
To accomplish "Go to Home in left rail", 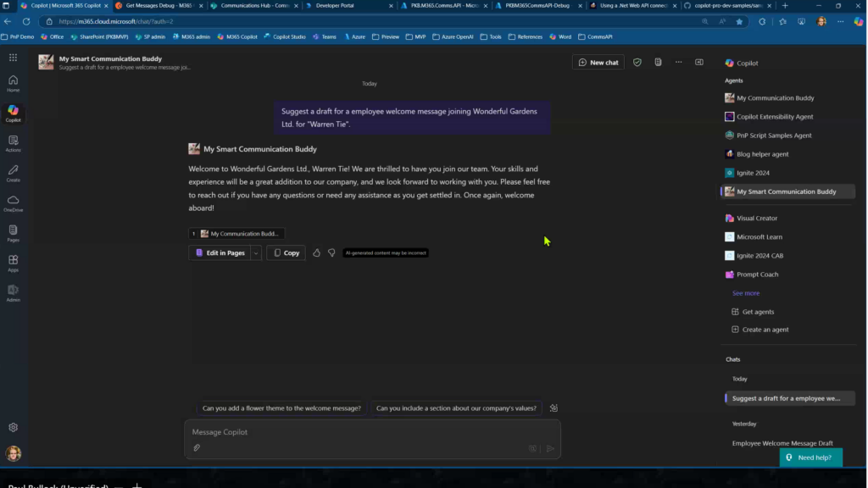I will 14,84.
